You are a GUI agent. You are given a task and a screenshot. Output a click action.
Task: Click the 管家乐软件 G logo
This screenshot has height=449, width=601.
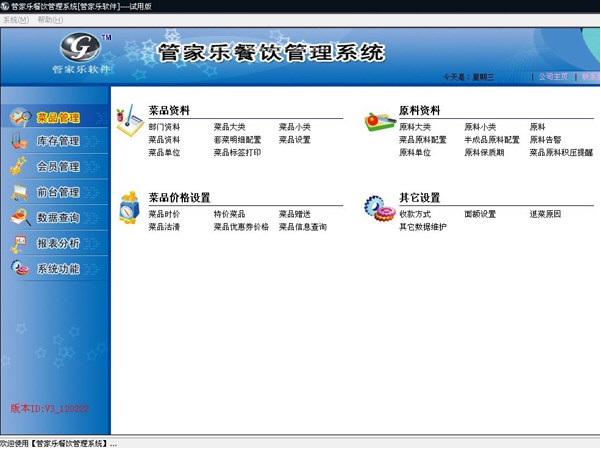[80, 47]
